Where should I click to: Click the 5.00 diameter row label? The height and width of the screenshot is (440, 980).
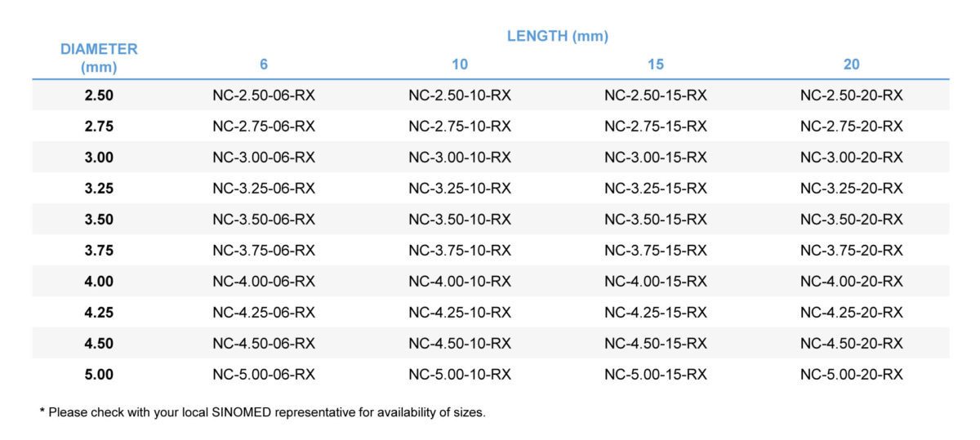point(99,375)
